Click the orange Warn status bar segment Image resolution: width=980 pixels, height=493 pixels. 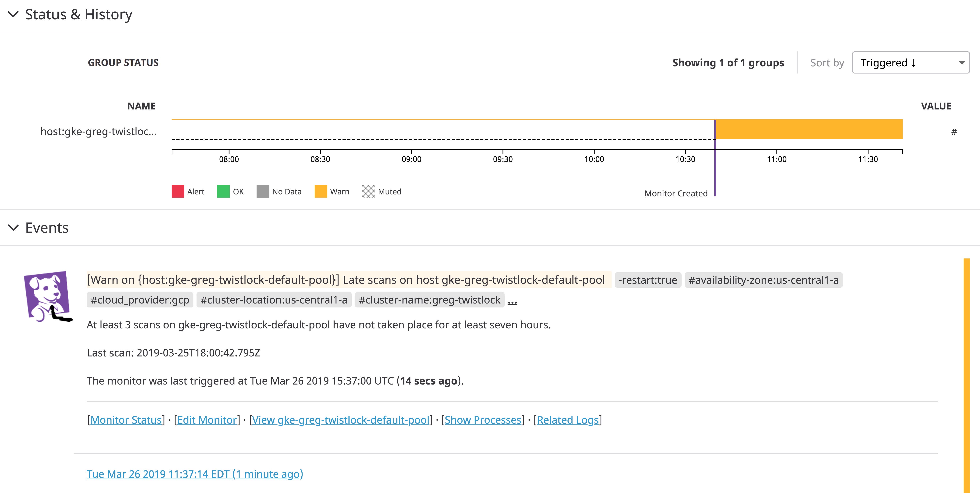809,129
